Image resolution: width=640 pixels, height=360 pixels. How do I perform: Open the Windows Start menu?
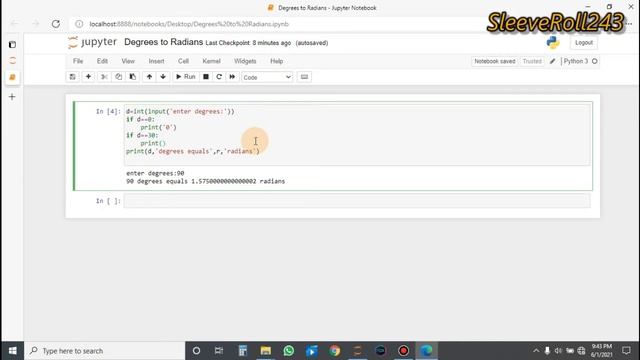tap(12, 351)
